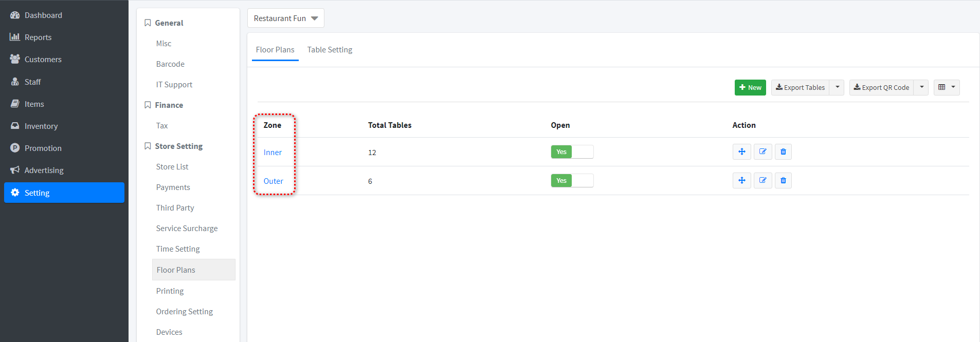Go to Inventory in the sidebar
The height and width of the screenshot is (342, 980).
click(41, 126)
